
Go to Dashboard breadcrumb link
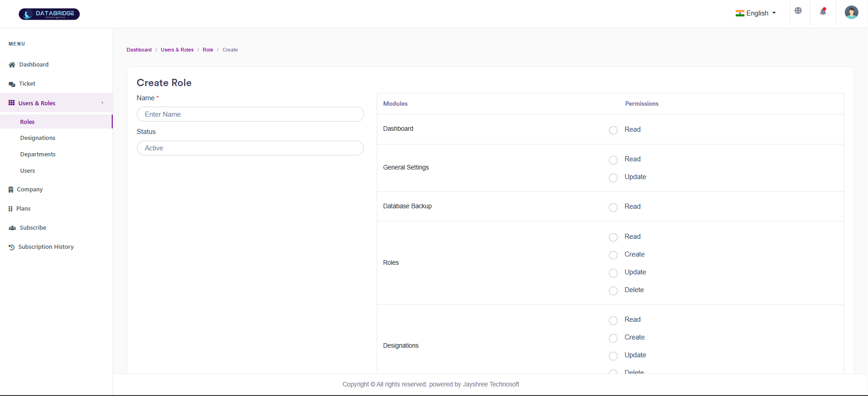[139, 50]
